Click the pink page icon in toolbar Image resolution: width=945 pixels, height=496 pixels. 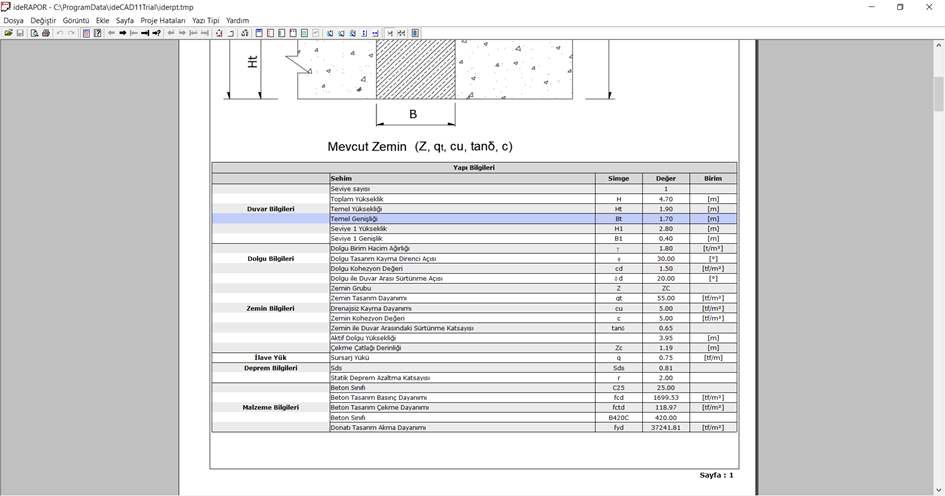pyautogui.click(x=86, y=33)
